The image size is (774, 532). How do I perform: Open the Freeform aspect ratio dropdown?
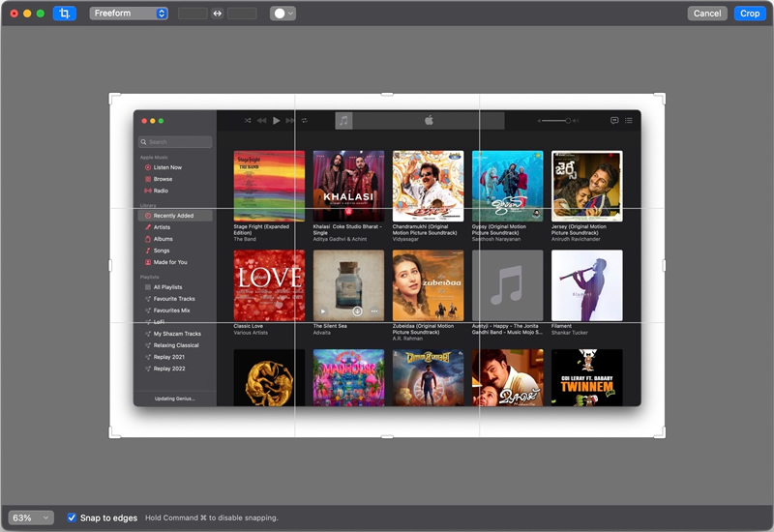129,14
